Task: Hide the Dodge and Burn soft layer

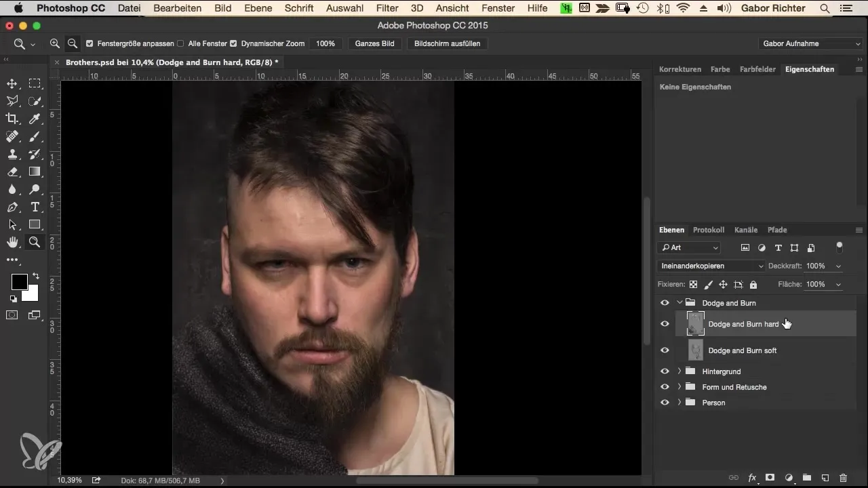Action: point(665,350)
